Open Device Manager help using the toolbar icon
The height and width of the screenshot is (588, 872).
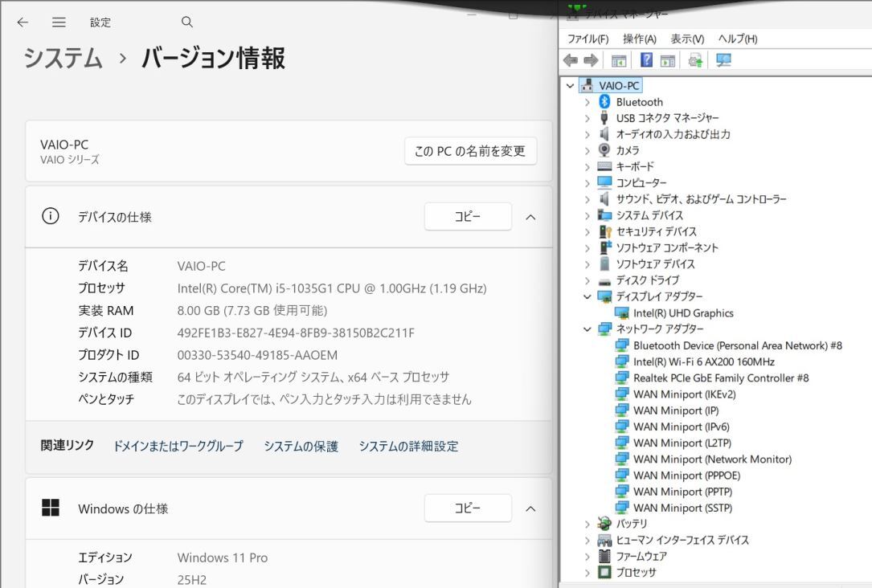[645, 59]
